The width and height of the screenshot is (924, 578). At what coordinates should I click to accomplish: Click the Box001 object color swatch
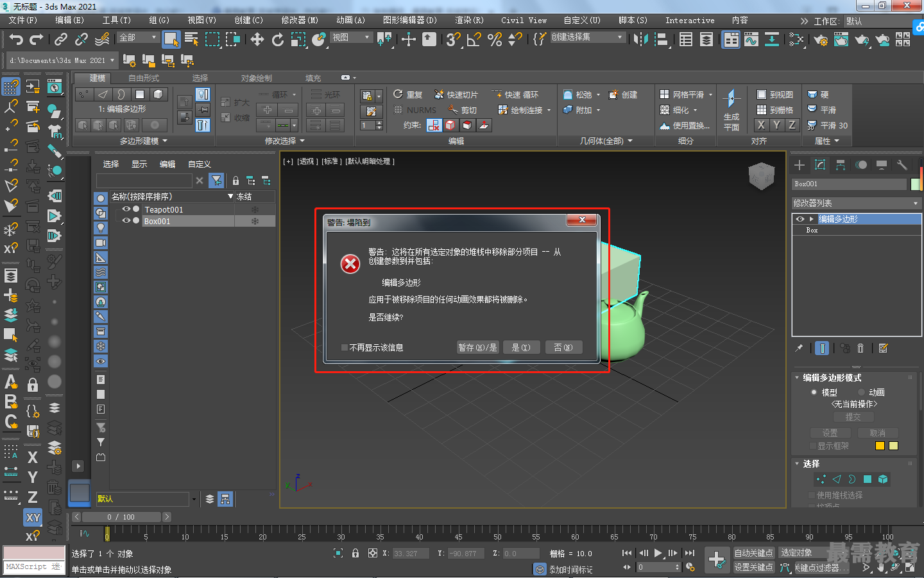click(916, 184)
